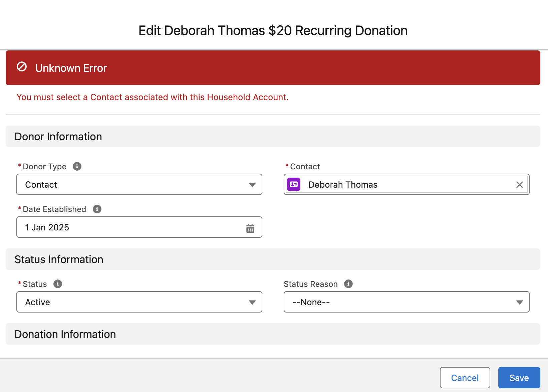
Task: Click the Unknown Error banner title
Action: click(71, 68)
